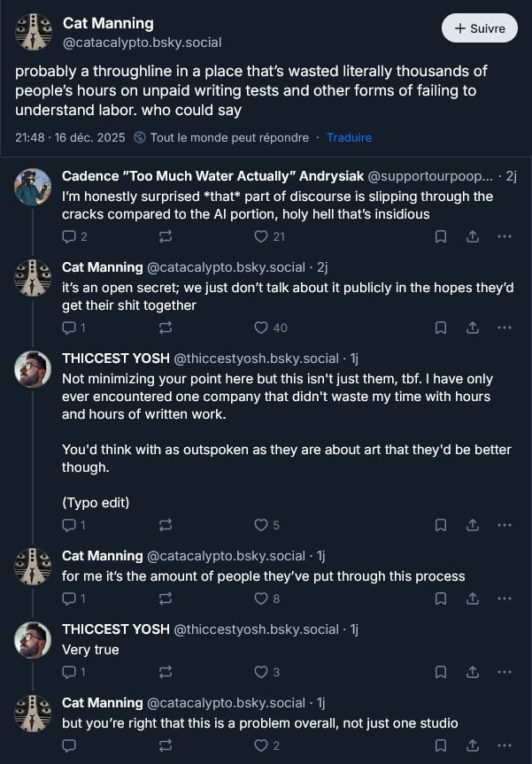
Task: Open more options on "Very true" reply
Action: pyautogui.click(x=505, y=672)
